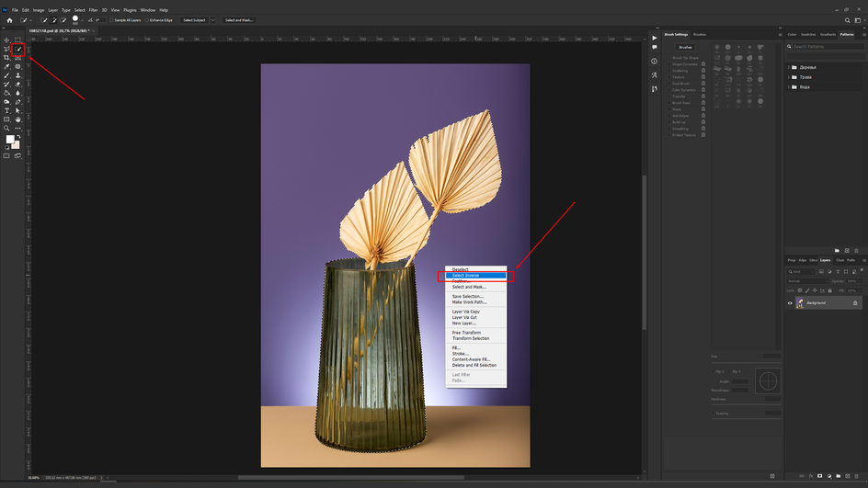868x488 pixels.
Task: Expand the Деревья pattern folder
Action: (789, 67)
